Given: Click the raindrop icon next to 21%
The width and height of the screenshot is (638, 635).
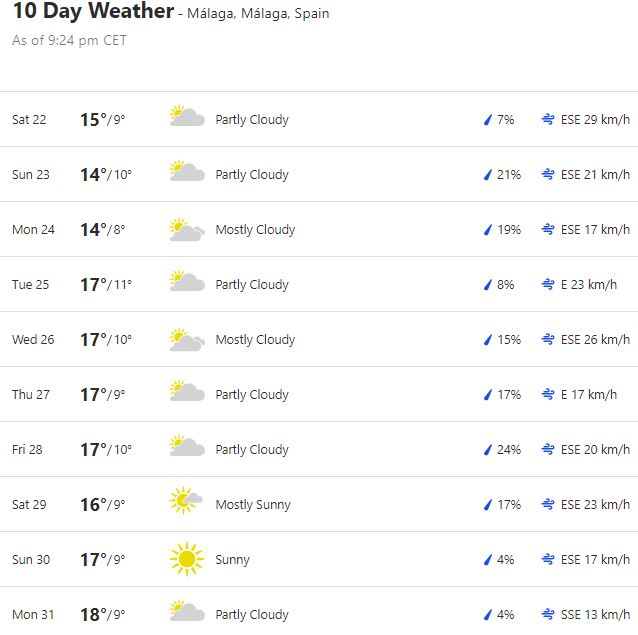Looking at the screenshot, I should click(x=488, y=174).
